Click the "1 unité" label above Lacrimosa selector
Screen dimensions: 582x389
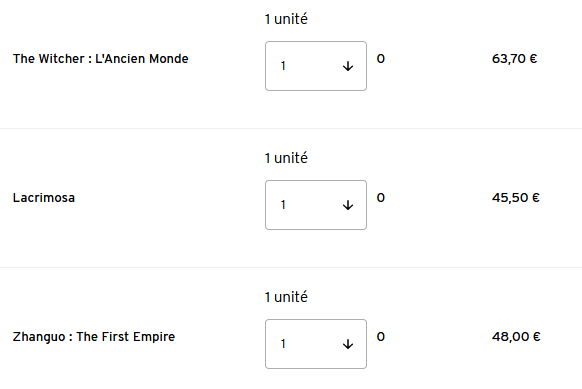[x=286, y=158]
